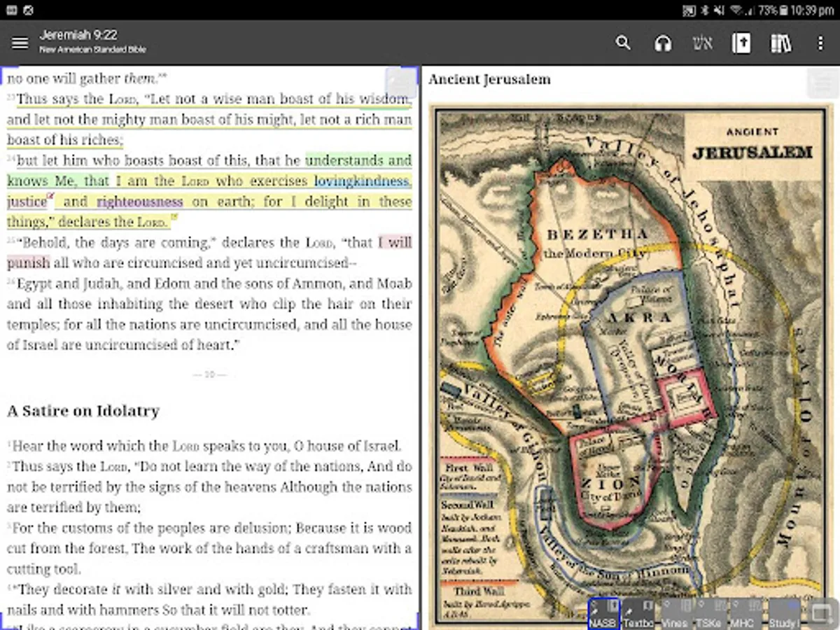Switch to the MHC tab

tap(745, 614)
